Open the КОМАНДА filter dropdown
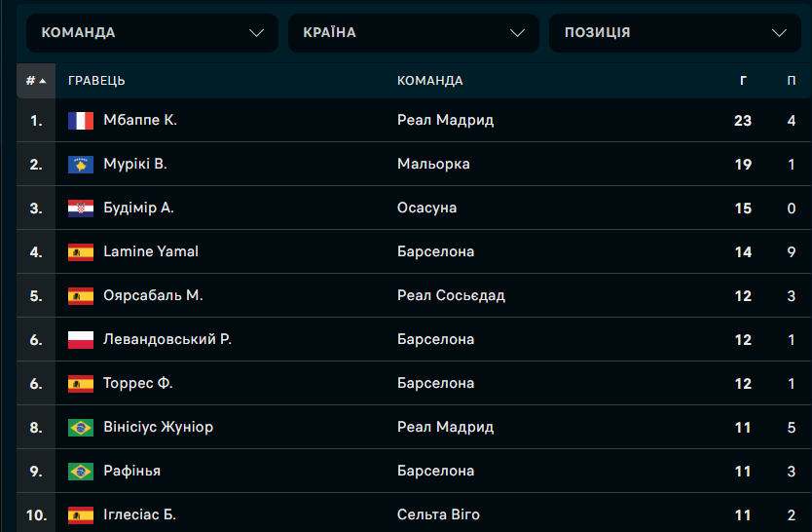Screen dimensions: 812x532 click(152, 32)
